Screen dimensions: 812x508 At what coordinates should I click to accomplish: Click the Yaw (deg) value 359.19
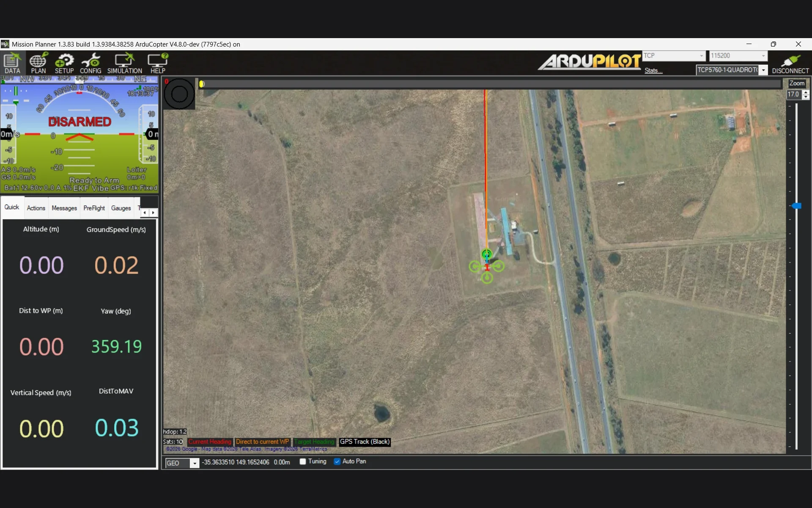[116, 347]
